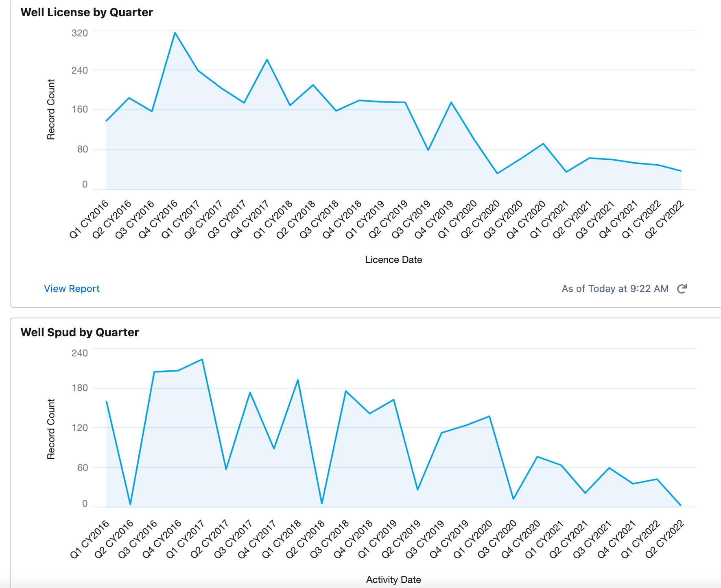The image size is (721, 588).
Task: Click the Record Count label on License chart
Action: 51,109
